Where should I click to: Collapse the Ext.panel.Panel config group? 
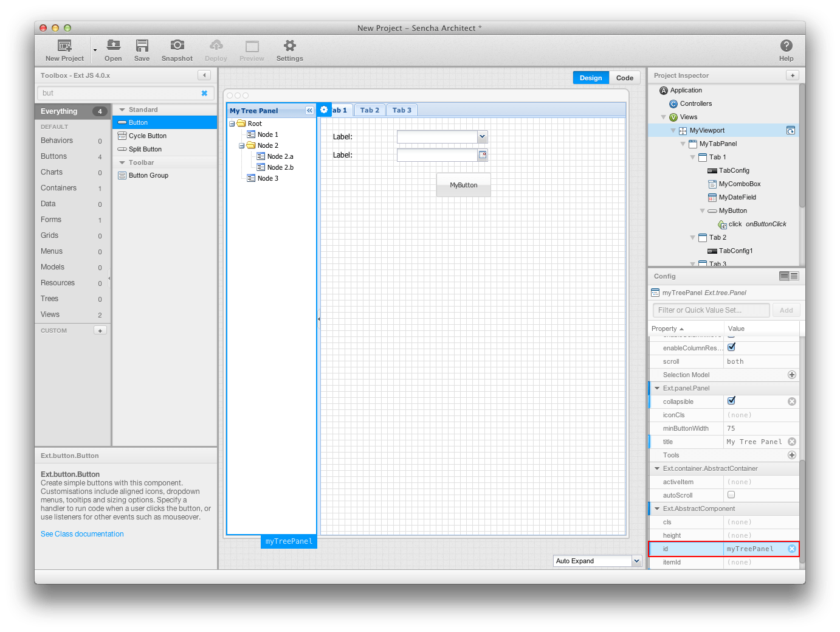click(x=657, y=388)
